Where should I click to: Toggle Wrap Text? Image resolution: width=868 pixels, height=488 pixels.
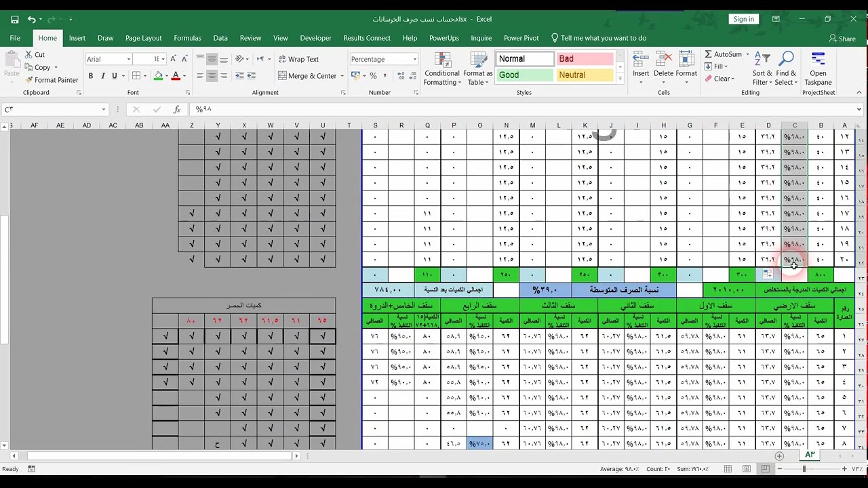tap(298, 59)
